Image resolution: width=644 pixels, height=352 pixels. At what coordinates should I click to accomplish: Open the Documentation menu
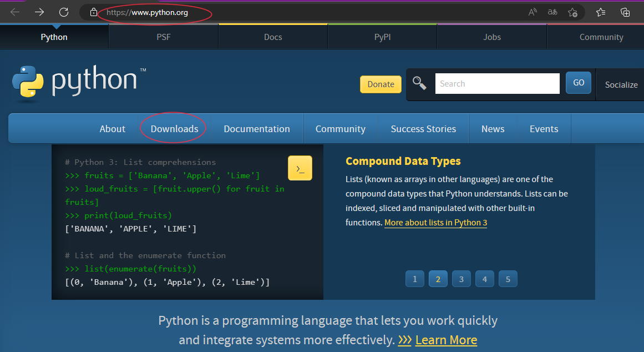coord(257,129)
